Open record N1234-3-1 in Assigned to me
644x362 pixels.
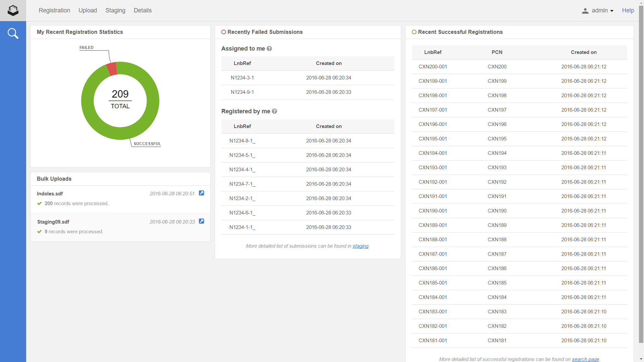pyautogui.click(x=242, y=77)
